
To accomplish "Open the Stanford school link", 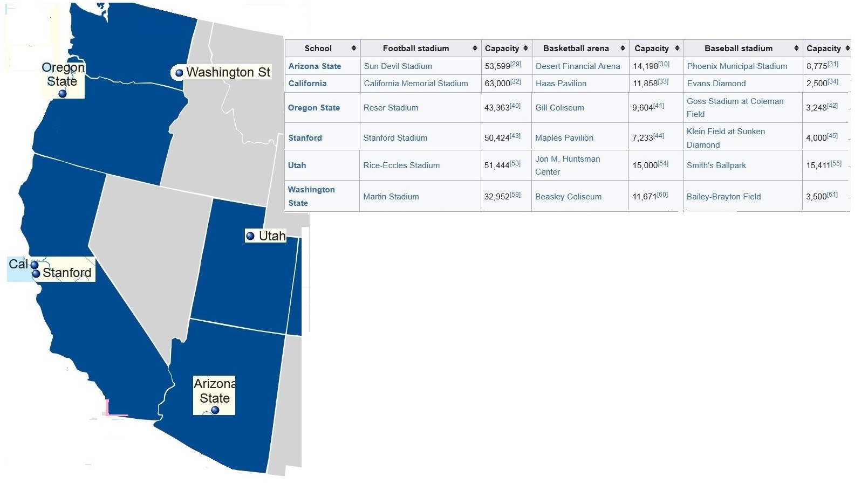I will click(305, 137).
